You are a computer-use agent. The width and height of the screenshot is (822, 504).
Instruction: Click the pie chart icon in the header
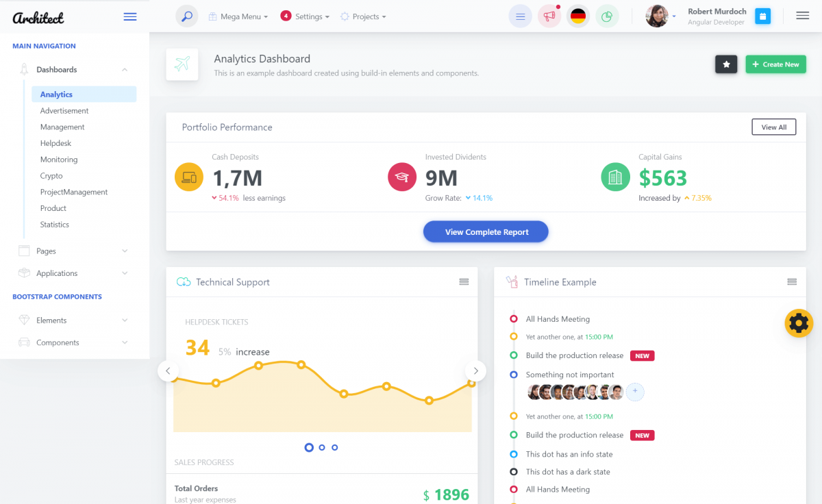tap(607, 16)
